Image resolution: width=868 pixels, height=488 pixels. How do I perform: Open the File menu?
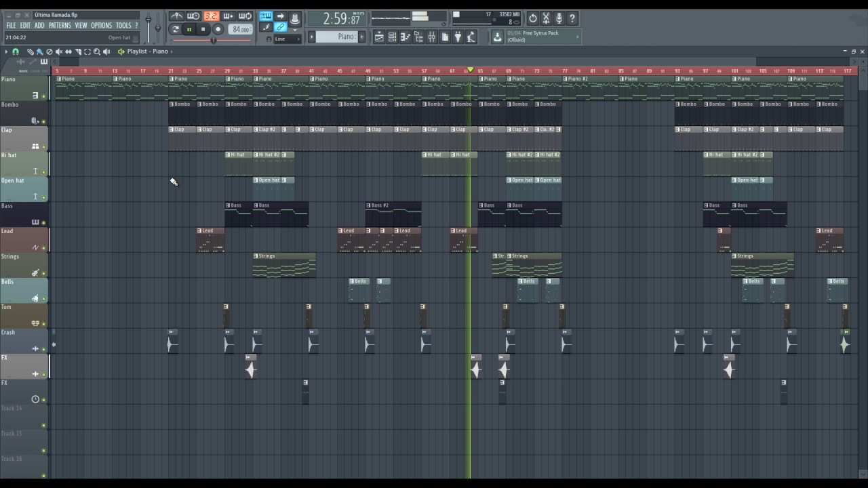click(x=11, y=26)
